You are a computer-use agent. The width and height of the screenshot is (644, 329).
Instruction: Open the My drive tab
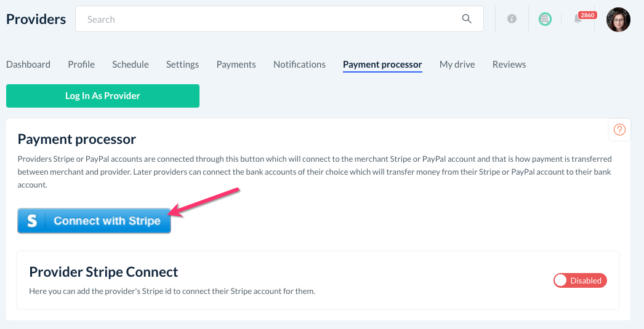click(x=457, y=65)
